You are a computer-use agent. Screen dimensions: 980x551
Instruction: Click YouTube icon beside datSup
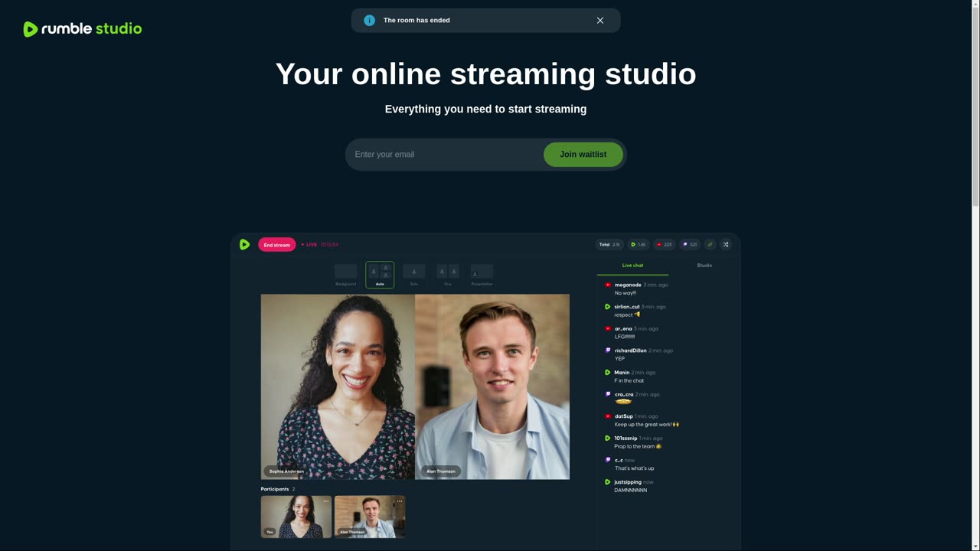608,416
